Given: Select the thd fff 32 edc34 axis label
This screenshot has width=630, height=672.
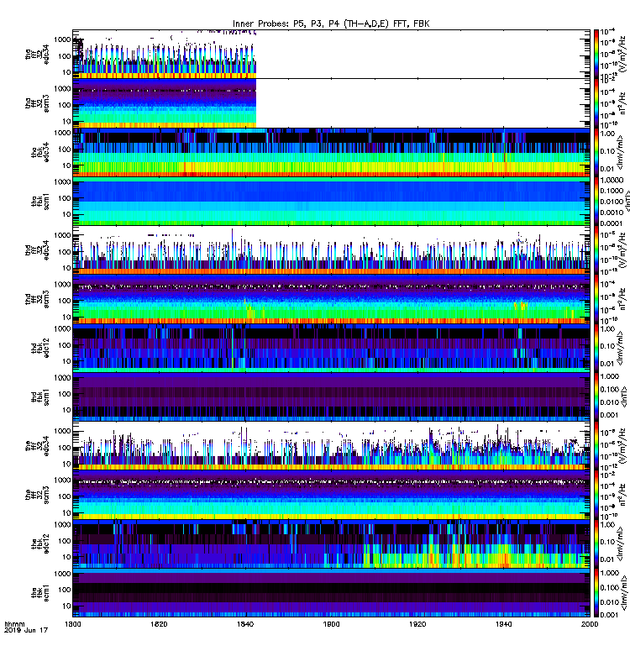Looking at the screenshot, I should point(37,250).
